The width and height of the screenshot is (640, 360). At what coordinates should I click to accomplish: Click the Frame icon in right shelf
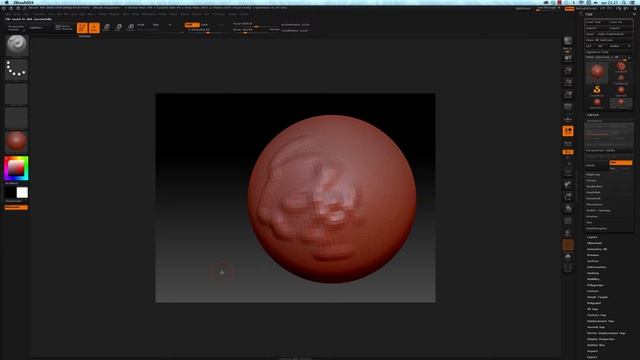coord(568,172)
